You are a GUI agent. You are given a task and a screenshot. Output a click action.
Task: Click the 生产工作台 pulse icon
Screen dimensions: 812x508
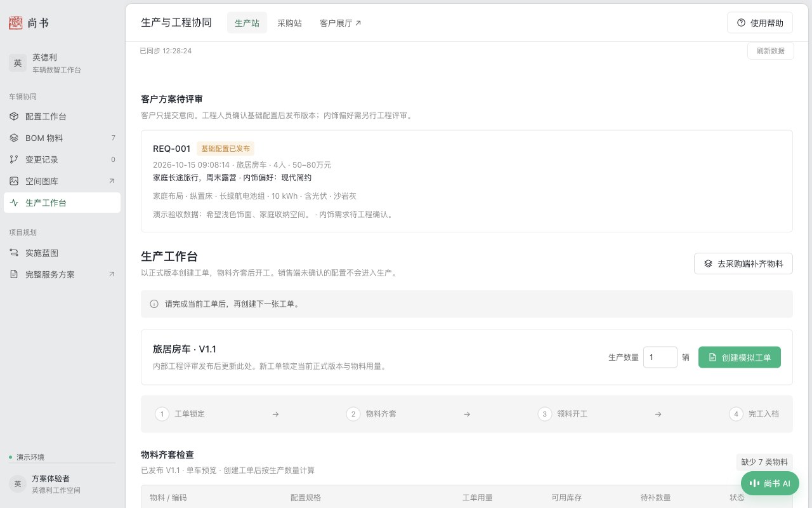pyautogui.click(x=14, y=203)
